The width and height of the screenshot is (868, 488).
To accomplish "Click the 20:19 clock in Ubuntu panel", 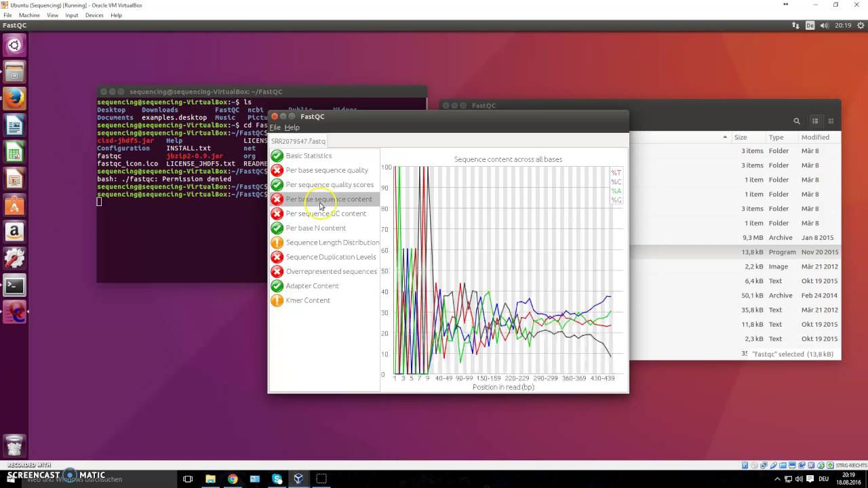I will 843,26.
